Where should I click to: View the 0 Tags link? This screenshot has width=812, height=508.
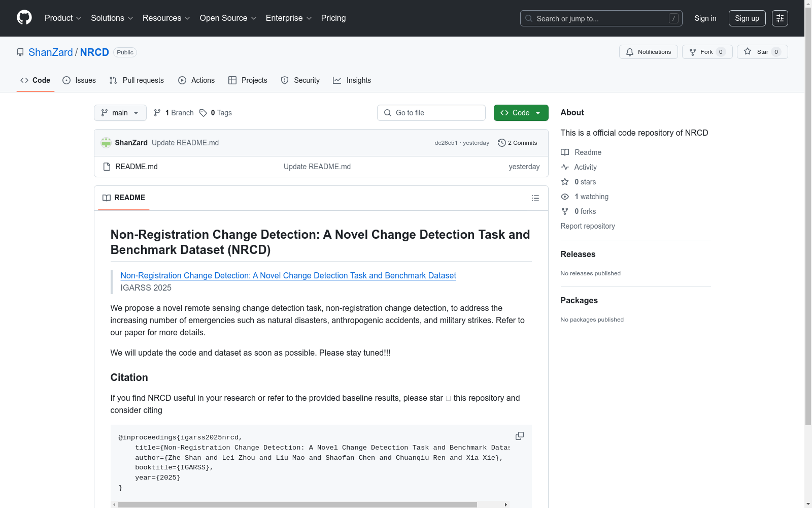216,113
